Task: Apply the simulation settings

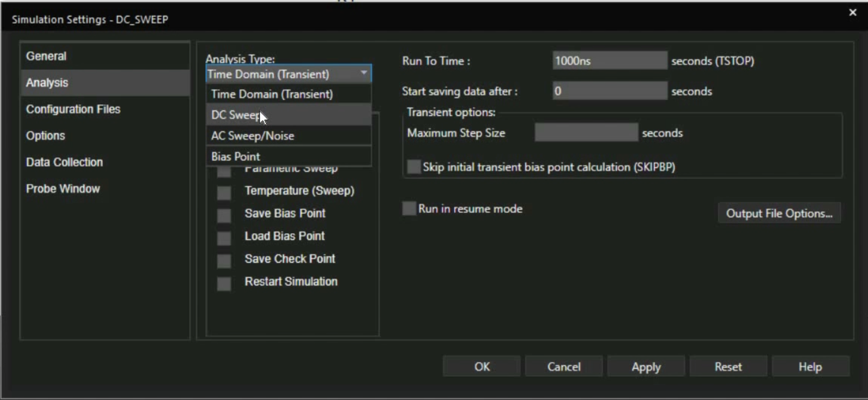Action: point(646,366)
